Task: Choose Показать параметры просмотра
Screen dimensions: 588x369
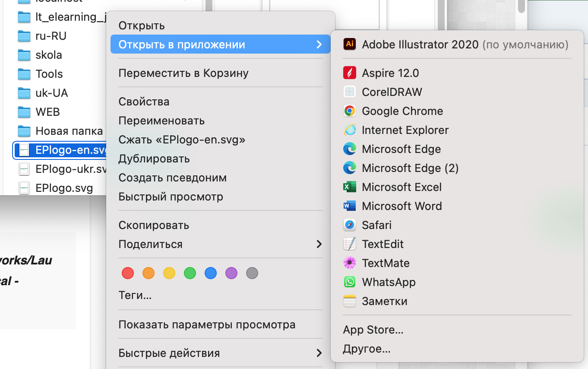Action: tap(221, 324)
